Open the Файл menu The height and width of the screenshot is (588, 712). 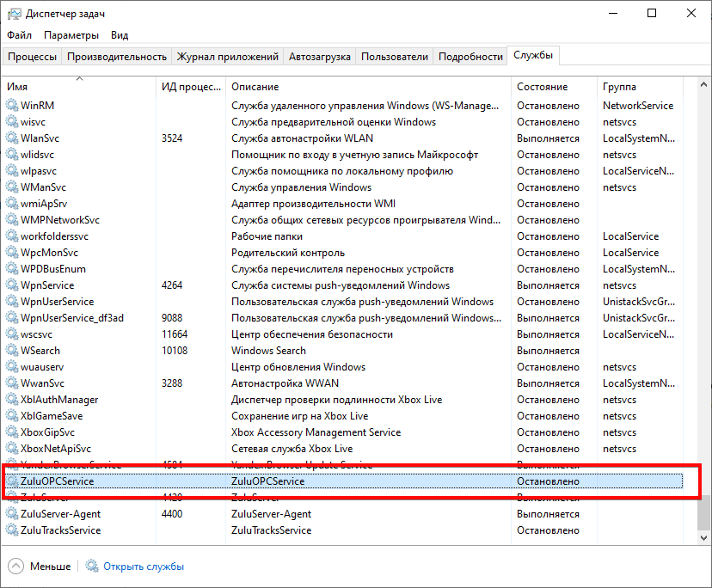(x=19, y=35)
